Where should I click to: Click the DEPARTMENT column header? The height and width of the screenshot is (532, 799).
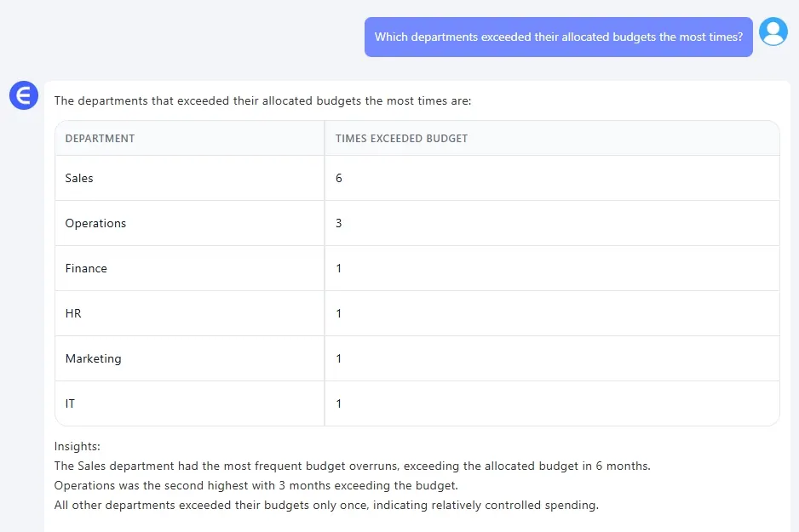pos(100,138)
